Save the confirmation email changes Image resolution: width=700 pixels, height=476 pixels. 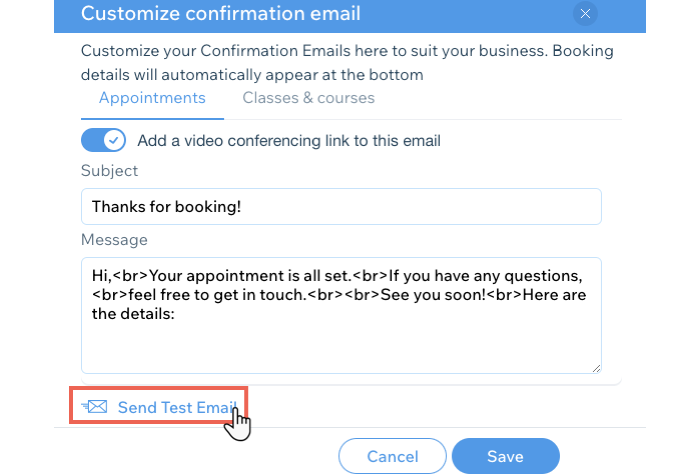pyautogui.click(x=505, y=456)
